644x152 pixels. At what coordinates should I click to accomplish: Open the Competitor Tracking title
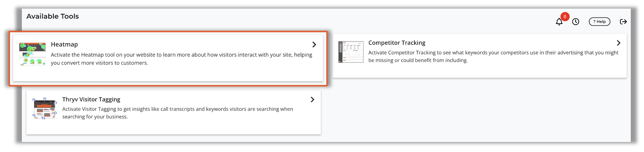click(397, 43)
